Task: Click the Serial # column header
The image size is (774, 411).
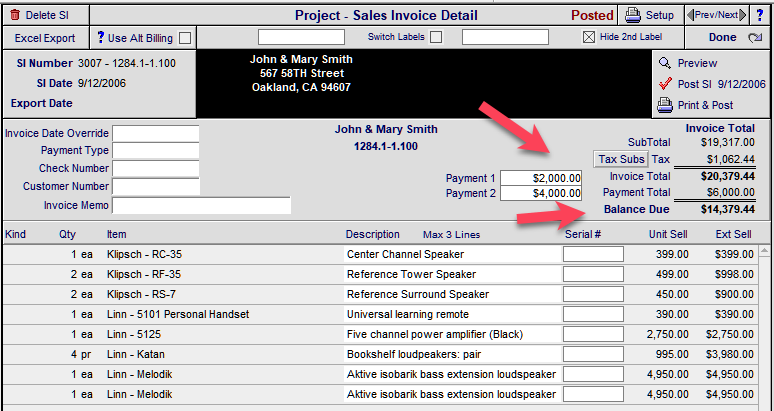Action: pos(583,234)
